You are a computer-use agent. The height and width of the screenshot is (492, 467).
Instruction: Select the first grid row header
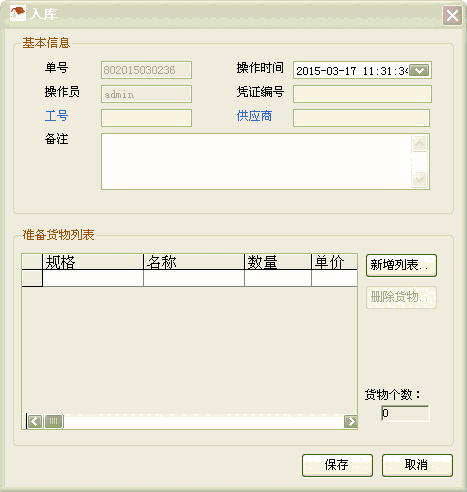click(x=32, y=278)
